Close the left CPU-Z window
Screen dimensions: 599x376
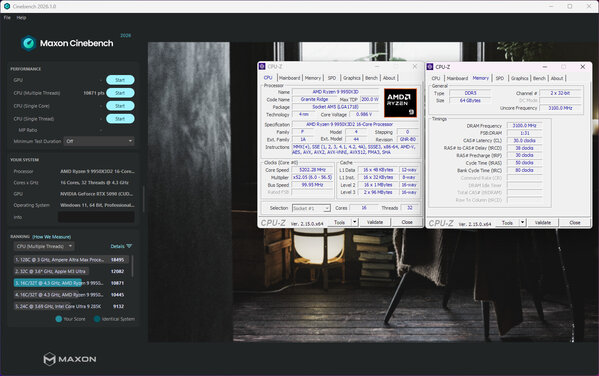pyautogui.click(x=415, y=66)
